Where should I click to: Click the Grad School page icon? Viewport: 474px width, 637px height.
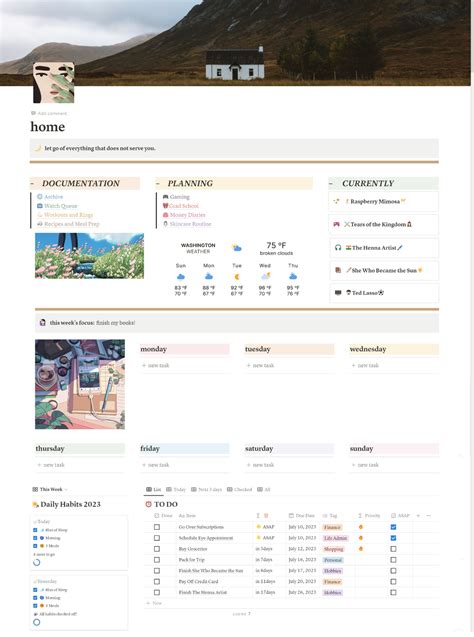tap(165, 206)
